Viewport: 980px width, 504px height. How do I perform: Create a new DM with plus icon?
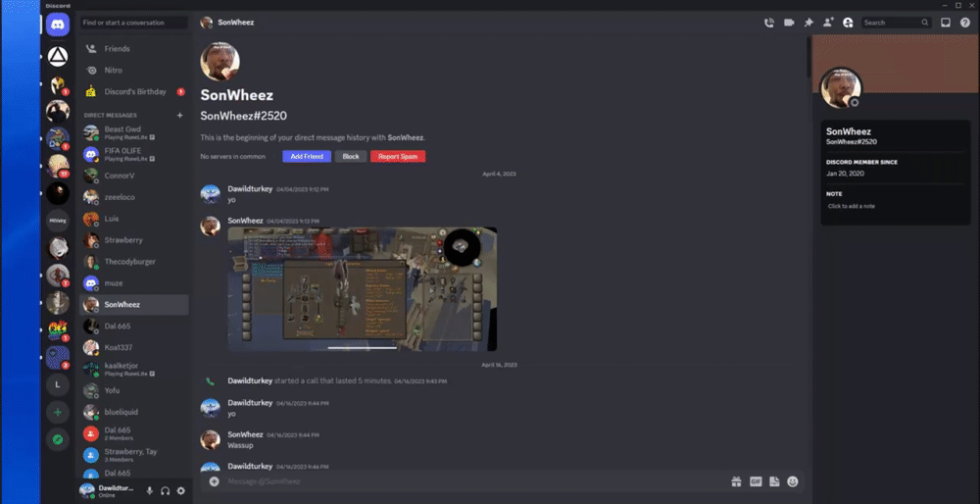[x=180, y=115]
